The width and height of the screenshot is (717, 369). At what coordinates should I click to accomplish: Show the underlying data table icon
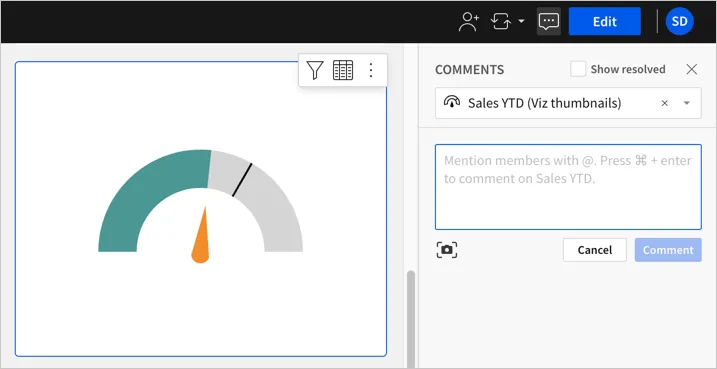click(x=343, y=70)
